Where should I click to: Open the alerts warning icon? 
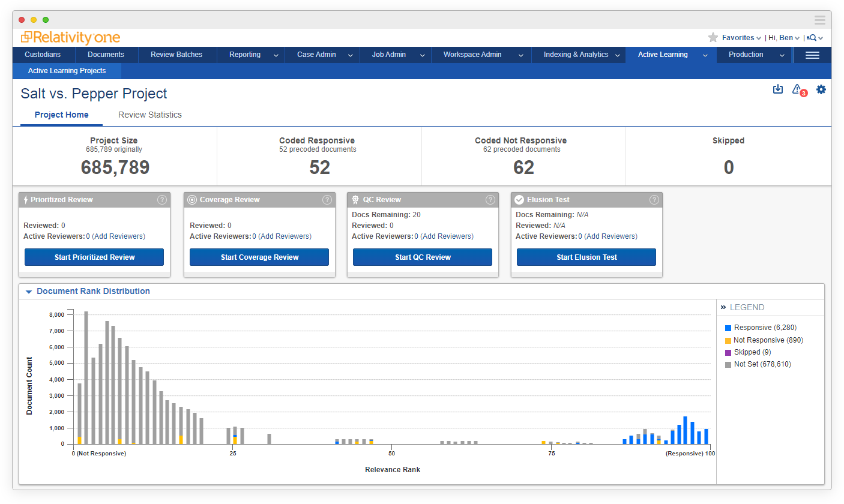coord(797,89)
